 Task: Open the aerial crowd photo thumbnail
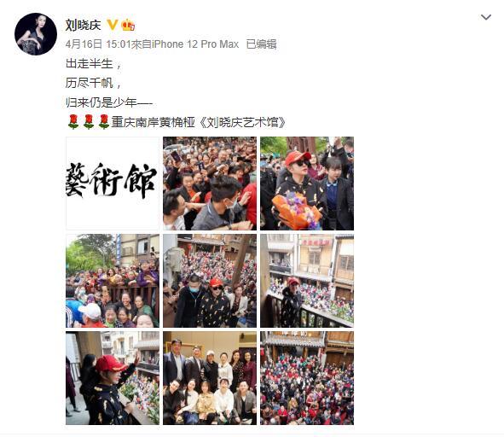(x=307, y=378)
